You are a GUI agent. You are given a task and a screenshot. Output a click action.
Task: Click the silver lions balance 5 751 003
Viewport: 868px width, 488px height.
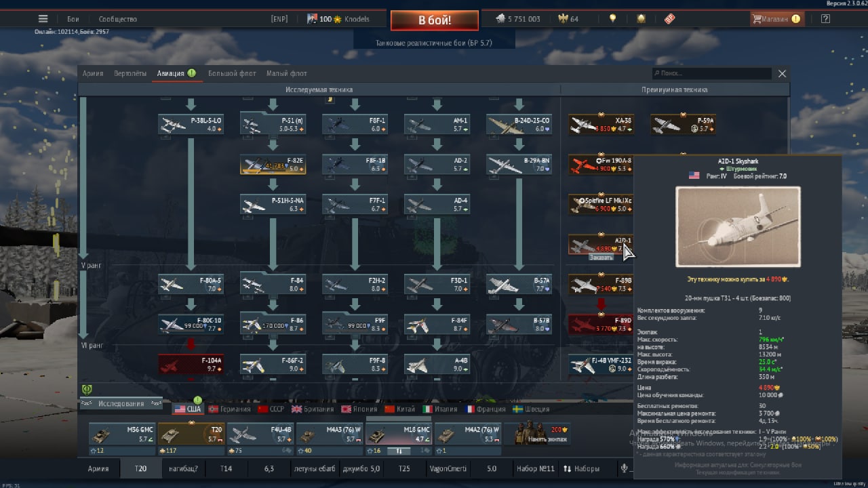[x=517, y=19]
